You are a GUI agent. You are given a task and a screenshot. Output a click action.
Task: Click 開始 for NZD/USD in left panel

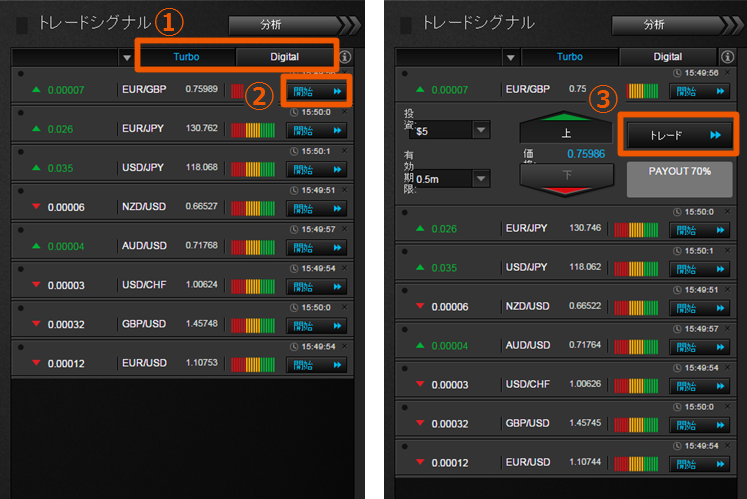[x=317, y=208]
